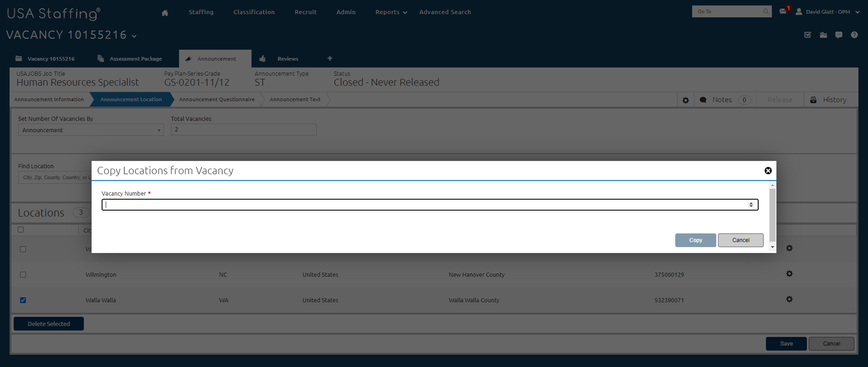The image size is (868, 367).
Task: Open the David Glatt - OPM user dropdown
Action: [x=858, y=12]
